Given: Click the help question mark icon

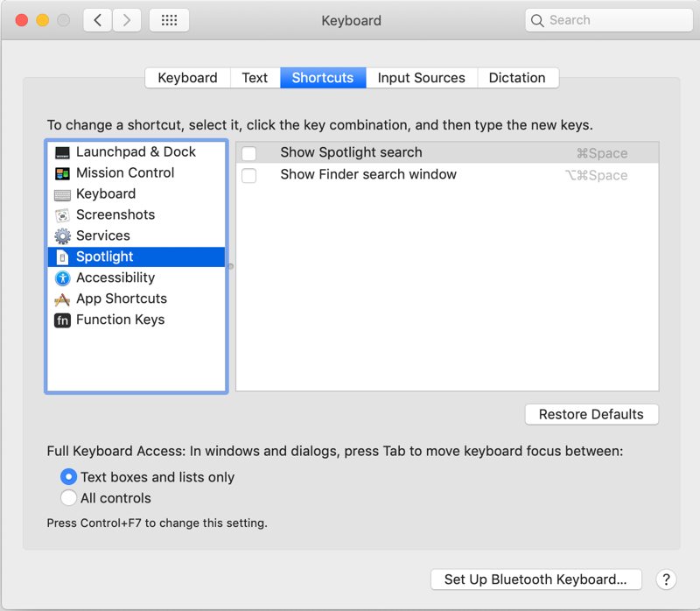Looking at the screenshot, I should click(x=665, y=579).
